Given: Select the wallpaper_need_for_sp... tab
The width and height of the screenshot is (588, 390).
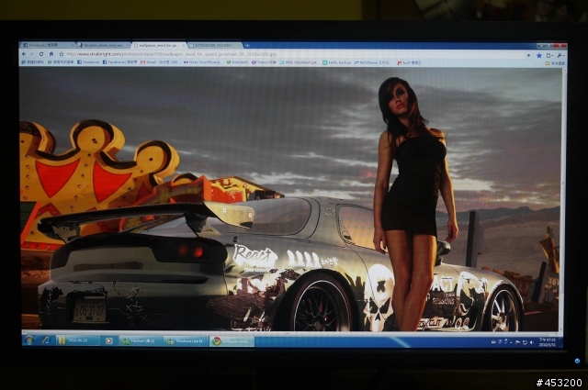Looking at the screenshot, I should point(159,45).
